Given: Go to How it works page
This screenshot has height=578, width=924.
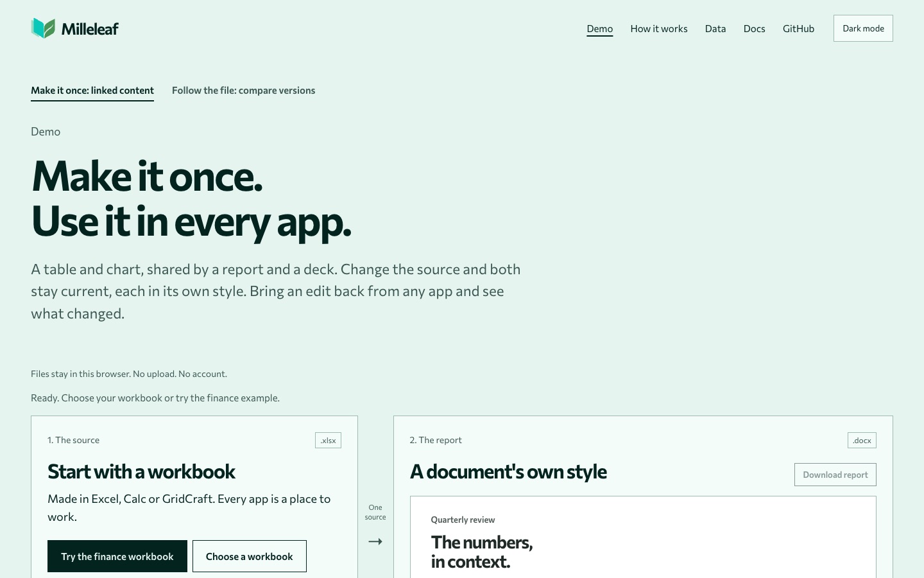Looking at the screenshot, I should pyautogui.click(x=658, y=29).
